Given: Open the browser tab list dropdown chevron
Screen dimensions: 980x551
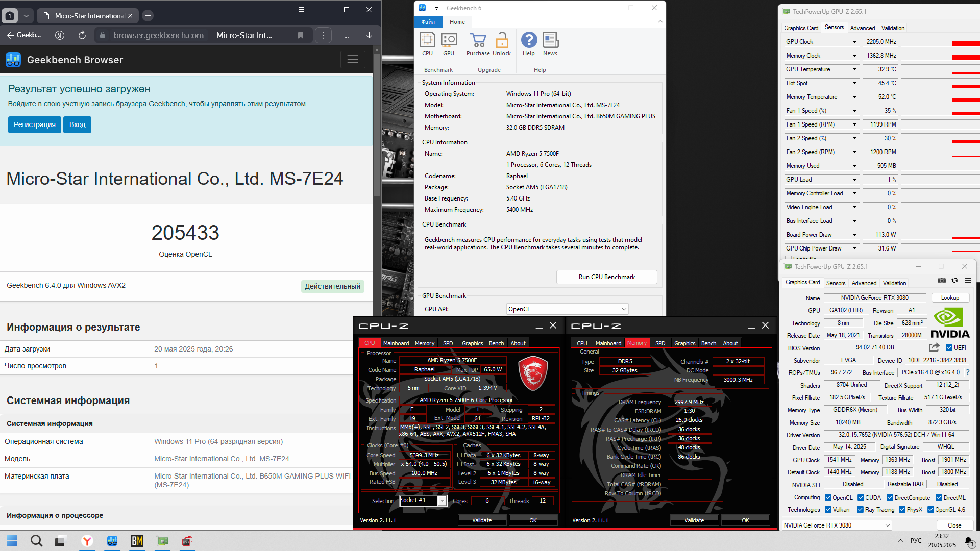Looking at the screenshot, I should (x=26, y=16).
